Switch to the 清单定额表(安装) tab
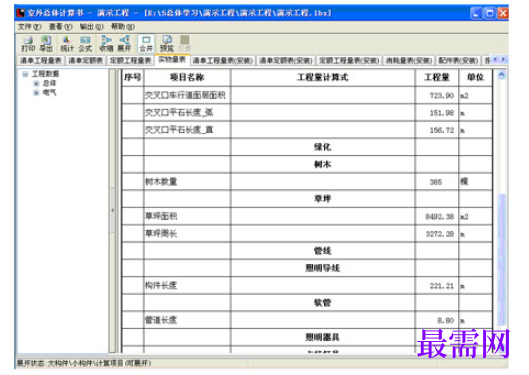Screen dimensions: 529x375 (x=286, y=61)
